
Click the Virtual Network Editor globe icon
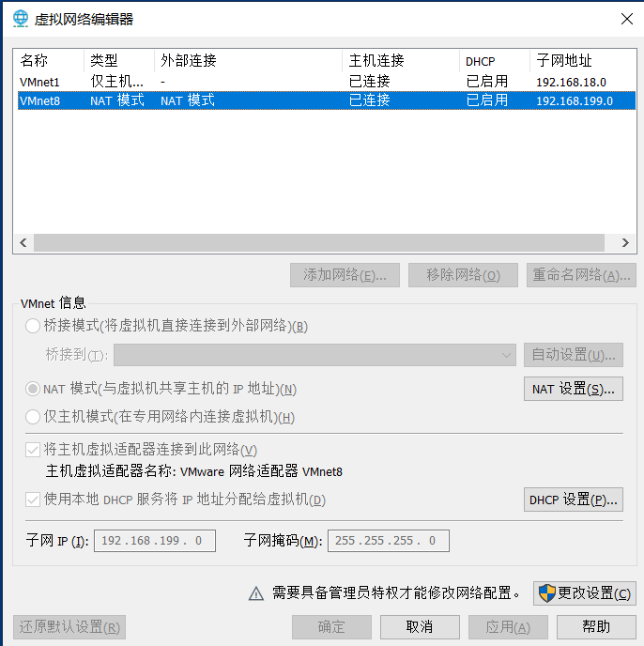click(x=21, y=19)
